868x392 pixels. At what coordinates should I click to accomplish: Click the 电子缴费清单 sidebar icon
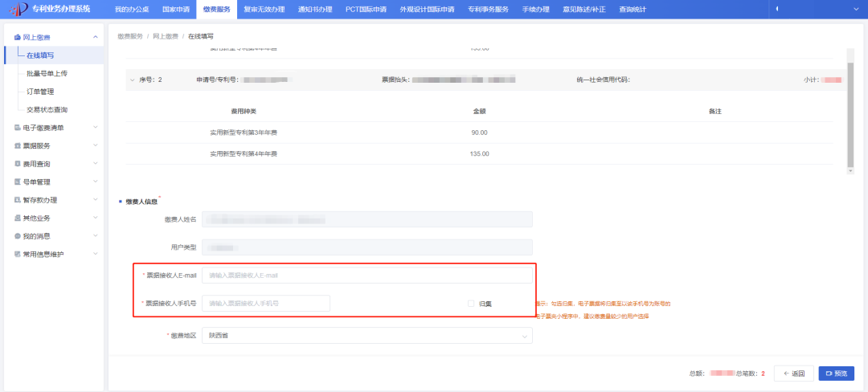click(x=18, y=128)
